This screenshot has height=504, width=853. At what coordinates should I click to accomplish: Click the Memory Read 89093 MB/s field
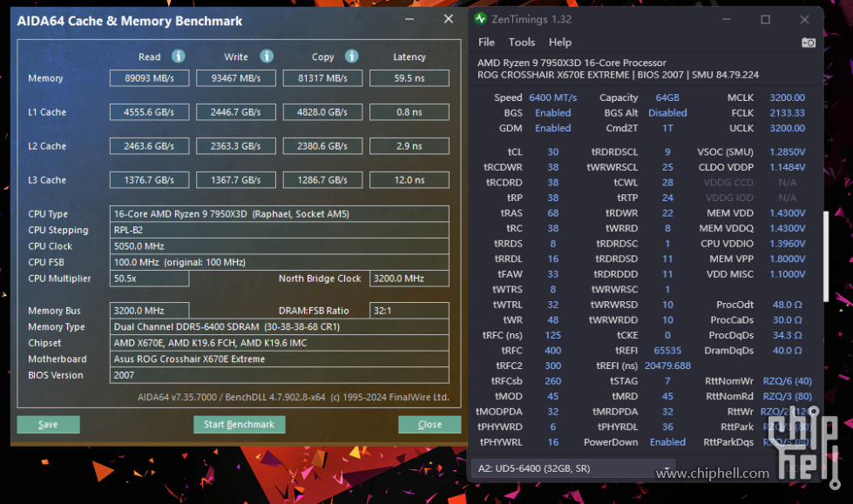150,78
